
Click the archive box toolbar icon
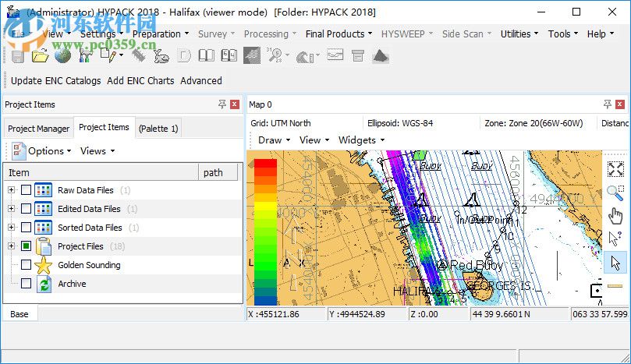tap(357, 55)
